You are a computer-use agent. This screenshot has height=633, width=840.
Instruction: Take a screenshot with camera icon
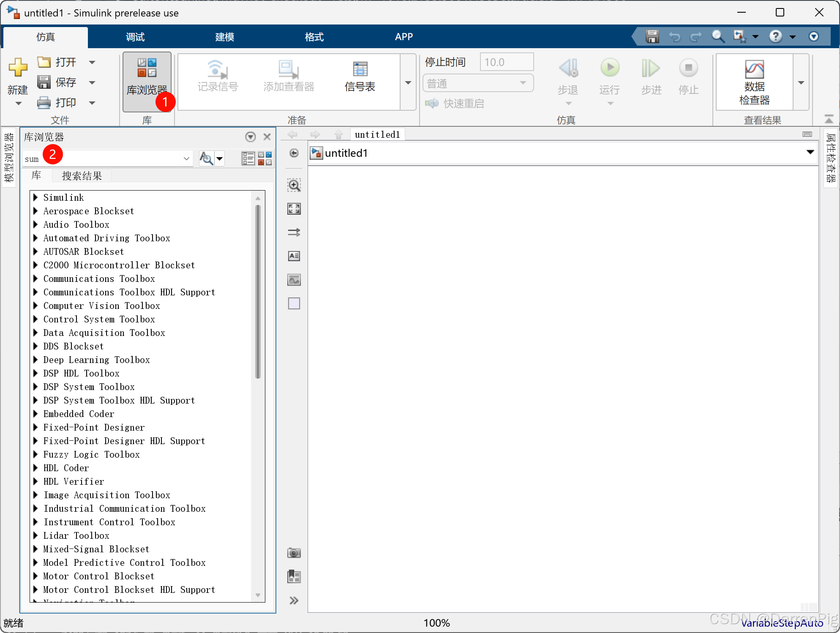coord(294,553)
